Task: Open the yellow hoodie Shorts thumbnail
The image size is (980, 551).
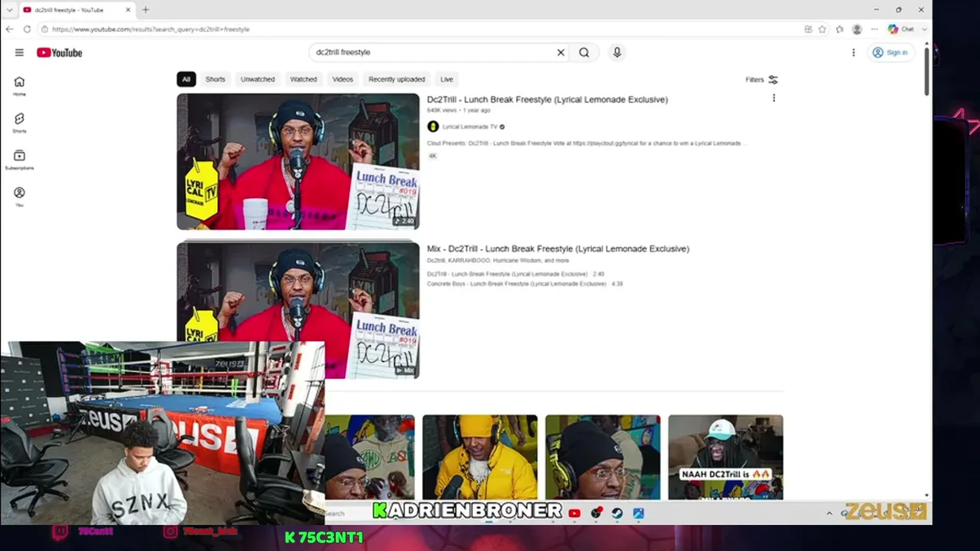Action: click(480, 458)
